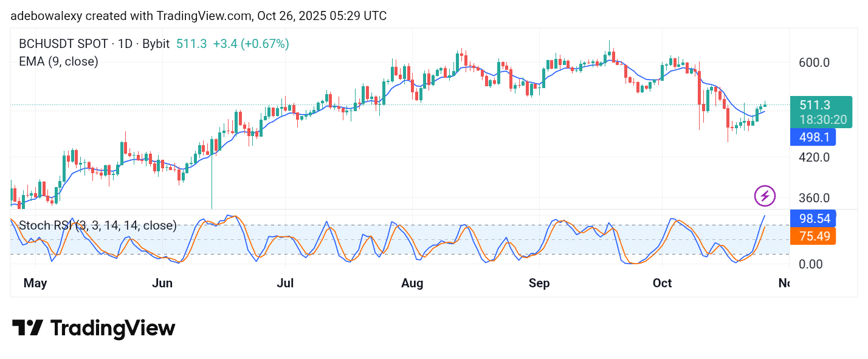Click the 360.0 level on the price axis
868x359 pixels.
click(813, 198)
